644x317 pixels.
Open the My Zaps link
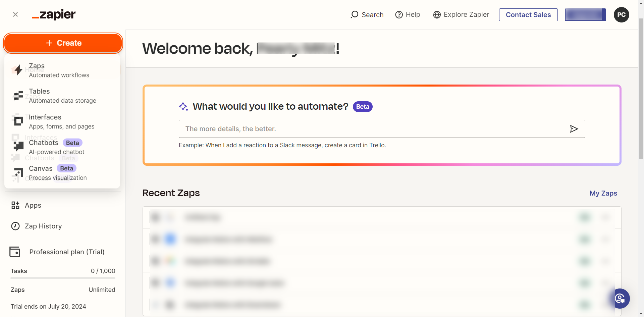click(x=603, y=193)
